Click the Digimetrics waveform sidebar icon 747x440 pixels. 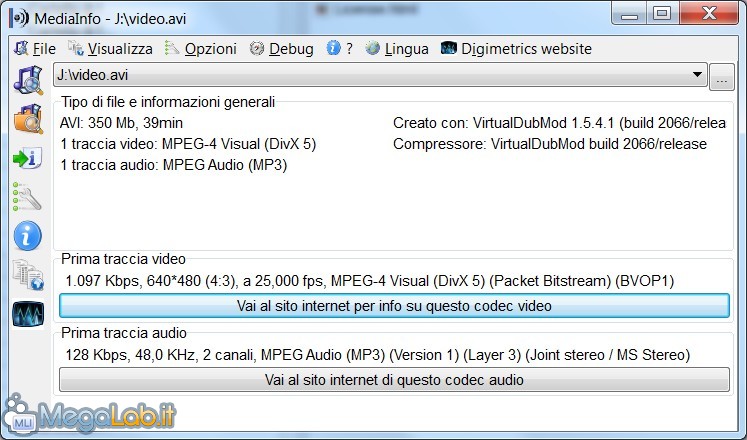tap(28, 314)
